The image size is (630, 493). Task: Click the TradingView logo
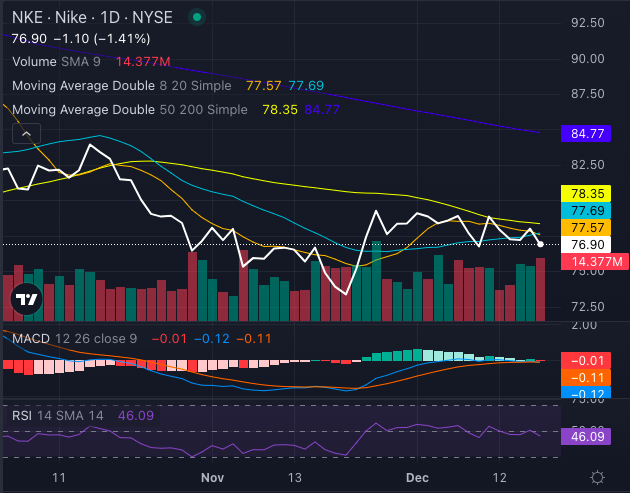(26, 298)
